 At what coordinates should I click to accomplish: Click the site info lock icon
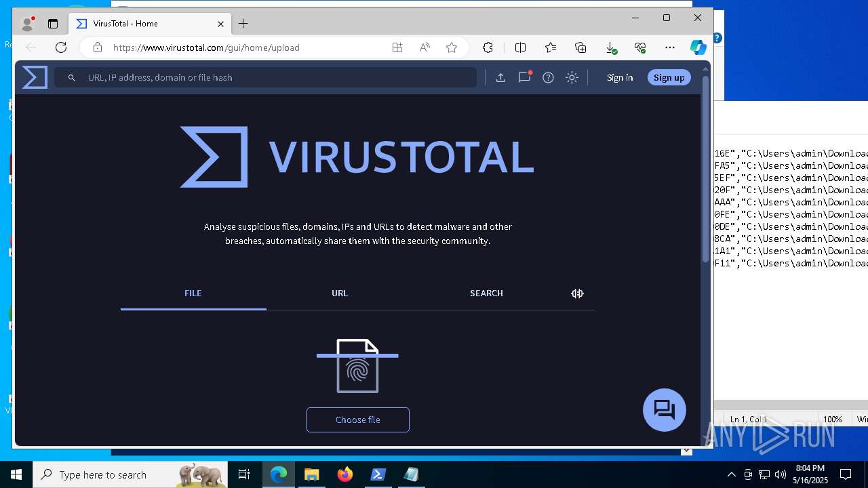click(98, 47)
